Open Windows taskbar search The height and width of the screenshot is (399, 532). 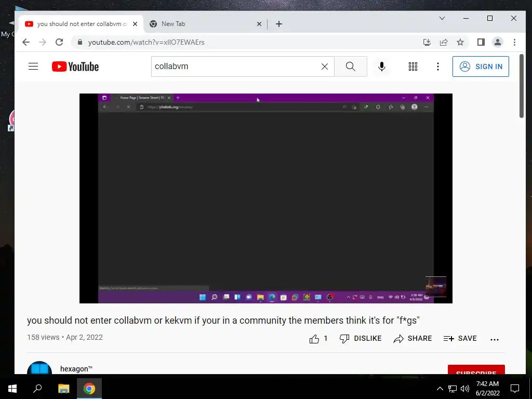tap(37, 389)
